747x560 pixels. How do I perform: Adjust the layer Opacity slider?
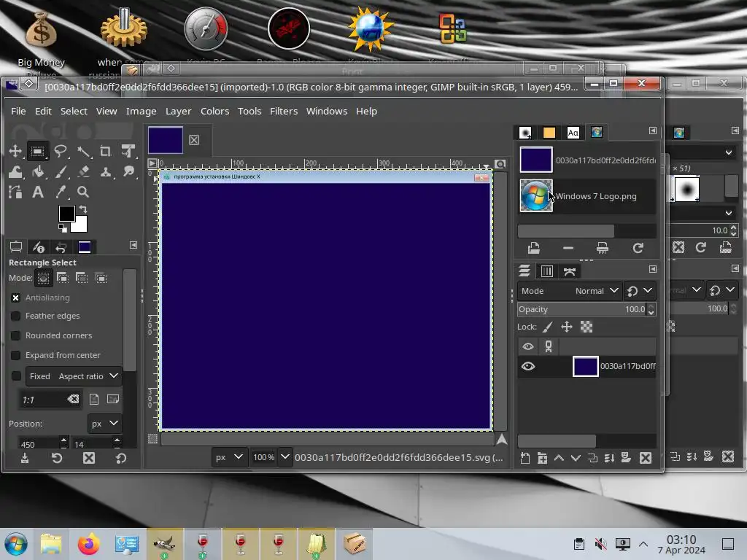pos(581,309)
